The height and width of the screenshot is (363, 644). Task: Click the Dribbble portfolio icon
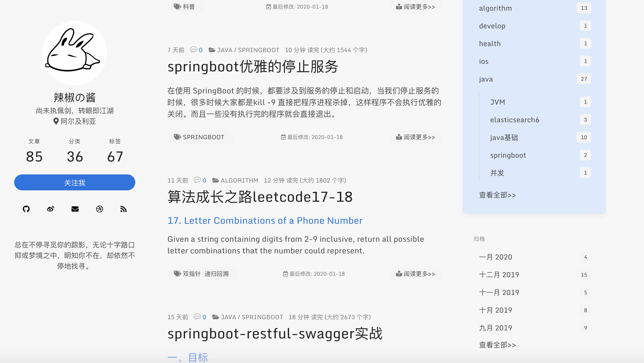coord(100,209)
